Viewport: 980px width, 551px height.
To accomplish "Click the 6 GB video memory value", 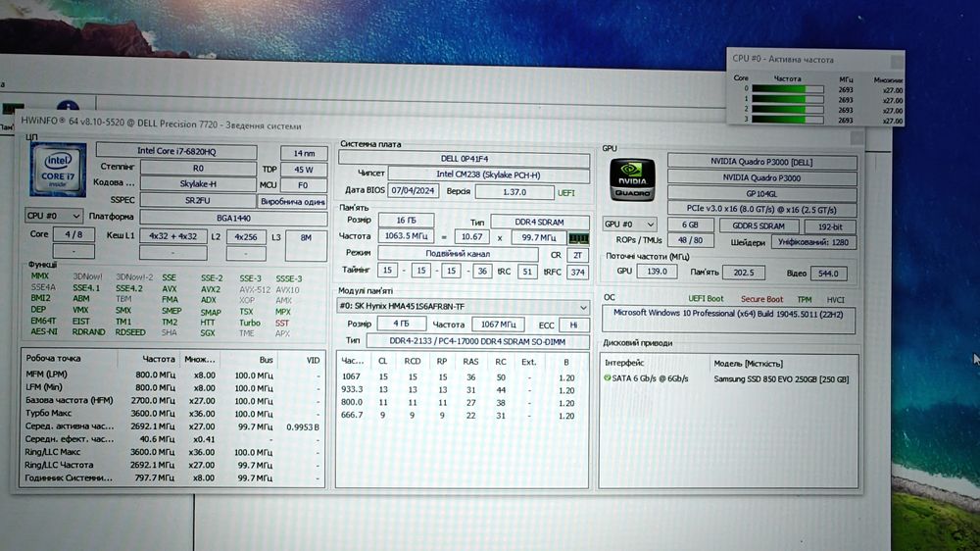I will [690, 225].
